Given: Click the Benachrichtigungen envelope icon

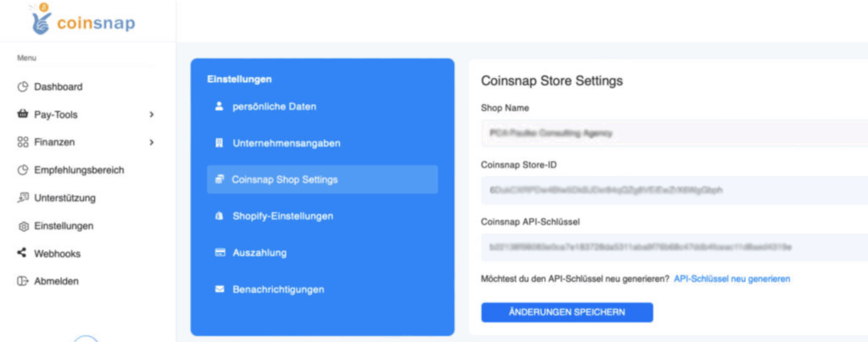Looking at the screenshot, I should (x=220, y=290).
